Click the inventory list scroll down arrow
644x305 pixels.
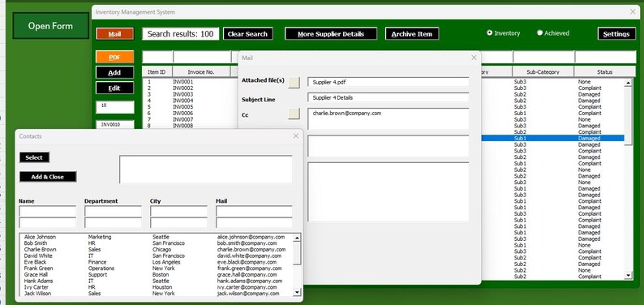click(628, 276)
